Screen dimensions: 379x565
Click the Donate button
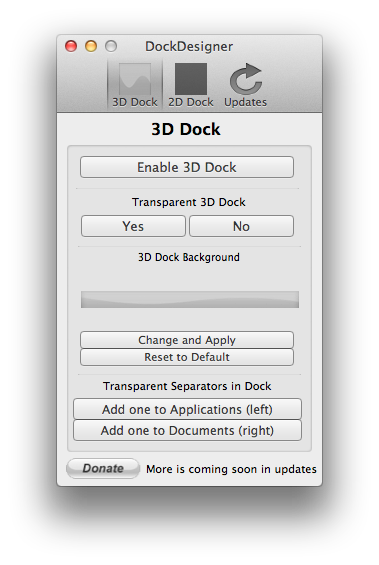point(103,468)
